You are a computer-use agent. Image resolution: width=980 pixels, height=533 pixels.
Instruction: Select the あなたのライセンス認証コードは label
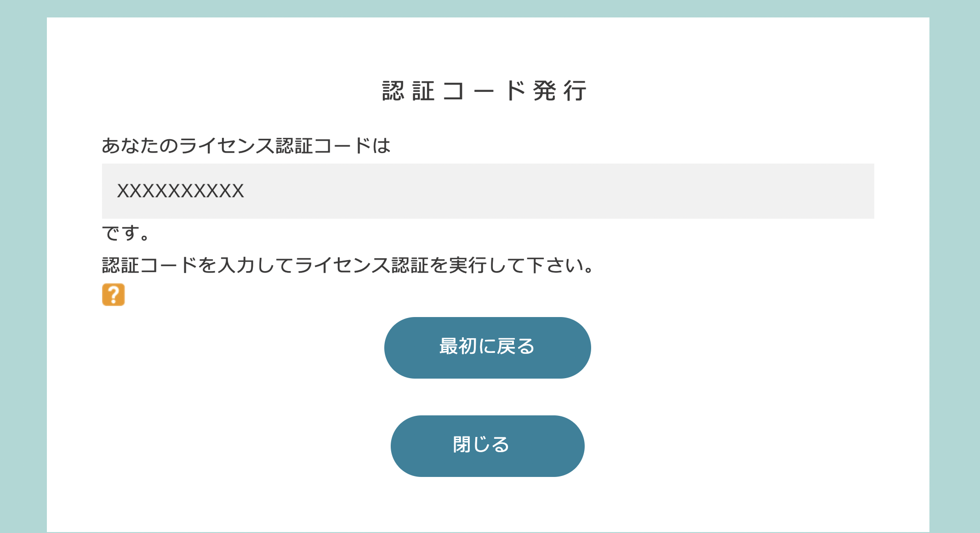point(246,146)
